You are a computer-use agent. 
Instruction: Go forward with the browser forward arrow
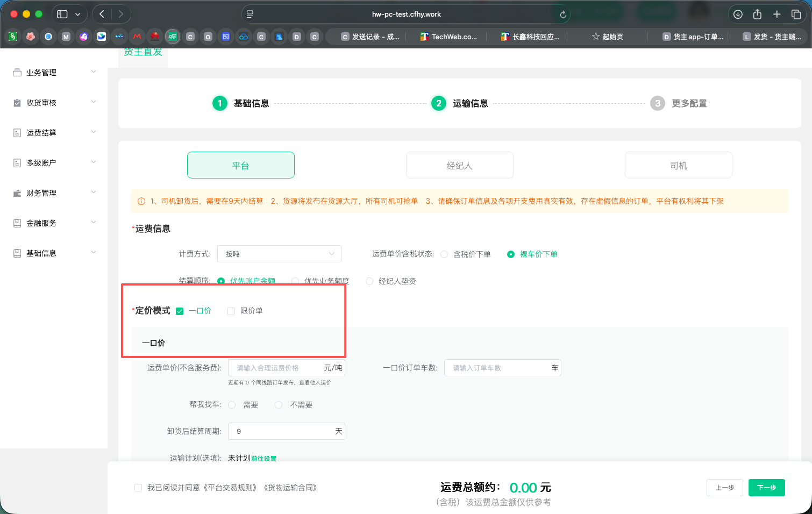tap(121, 15)
